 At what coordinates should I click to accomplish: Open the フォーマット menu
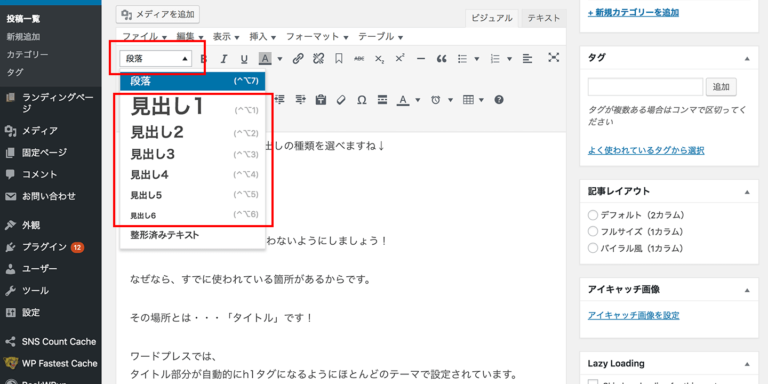coord(317,37)
